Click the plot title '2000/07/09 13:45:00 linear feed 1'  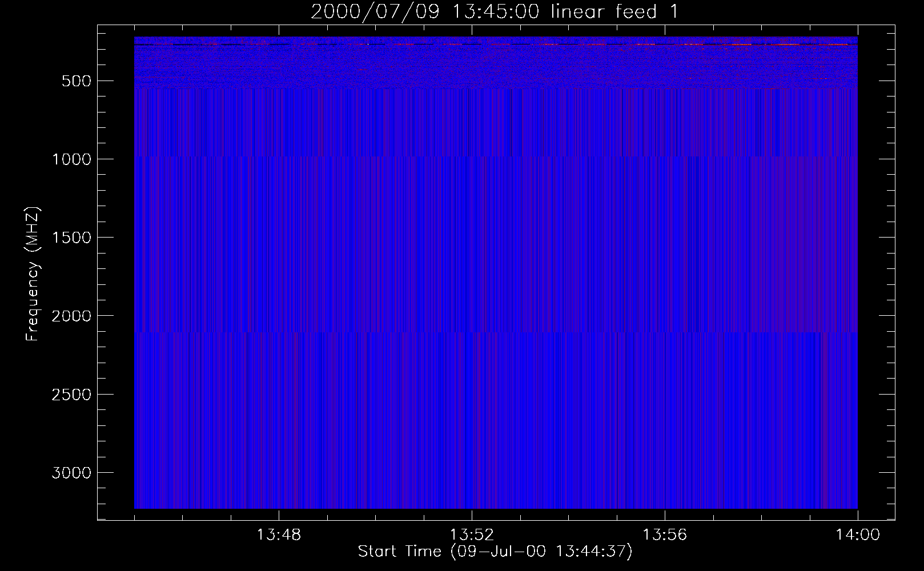[x=495, y=11]
